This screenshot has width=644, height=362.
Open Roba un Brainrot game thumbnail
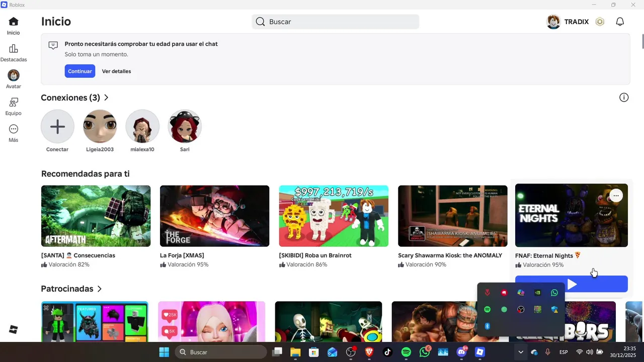tap(334, 216)
